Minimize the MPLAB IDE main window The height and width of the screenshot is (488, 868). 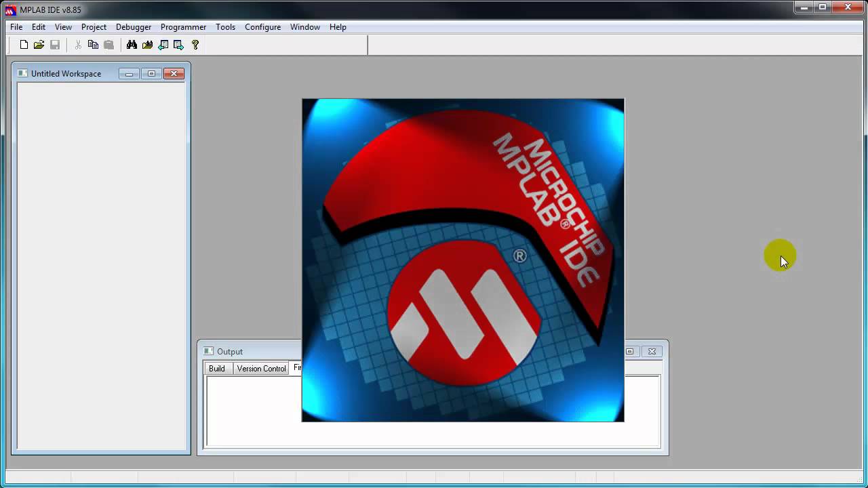[804, 7]
